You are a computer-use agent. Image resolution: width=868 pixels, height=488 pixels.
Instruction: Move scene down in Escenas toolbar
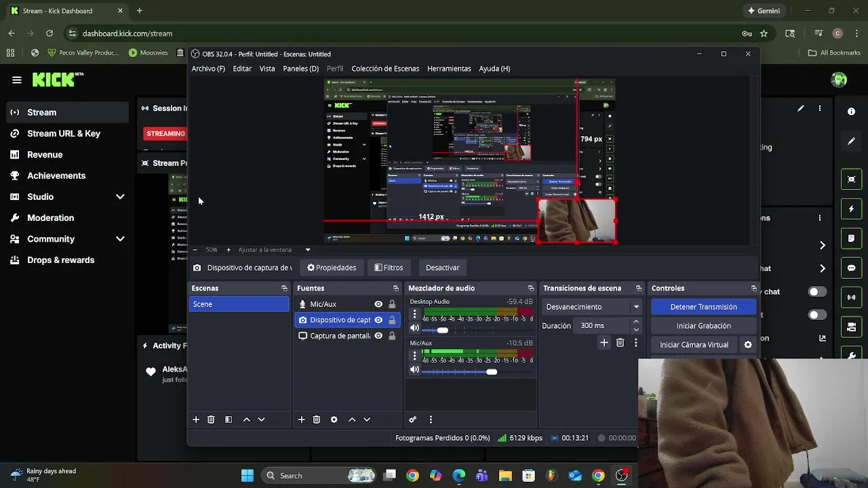(x=261, y=420)
